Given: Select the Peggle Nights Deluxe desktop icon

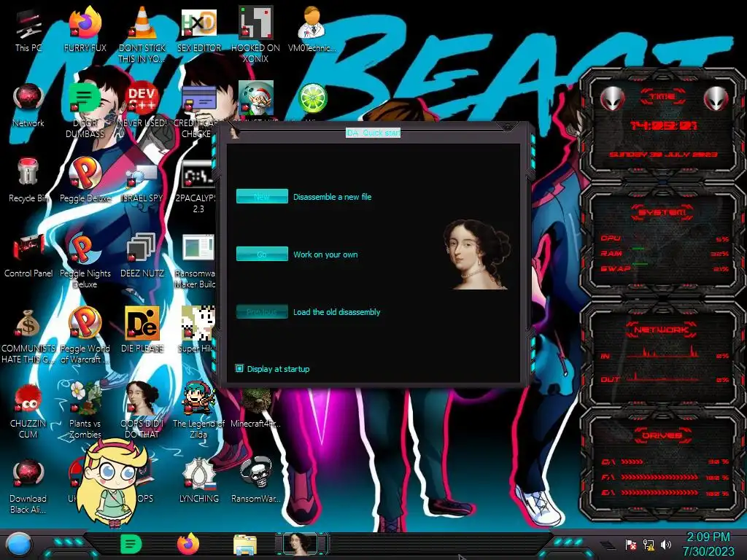Looking at the screenshot, I should click(85, 261).
